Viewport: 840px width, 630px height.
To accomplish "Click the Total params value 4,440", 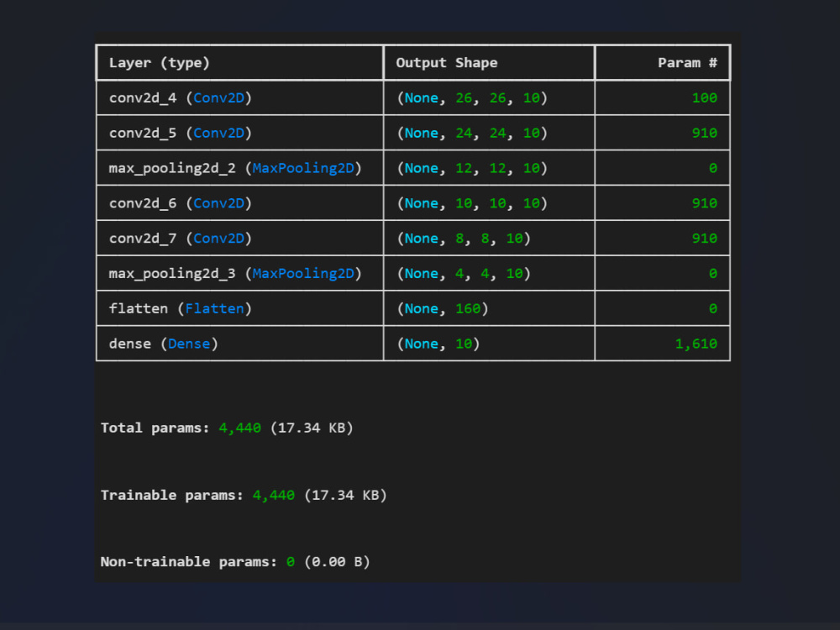I will pyautogui.click(x=239, y=428).
